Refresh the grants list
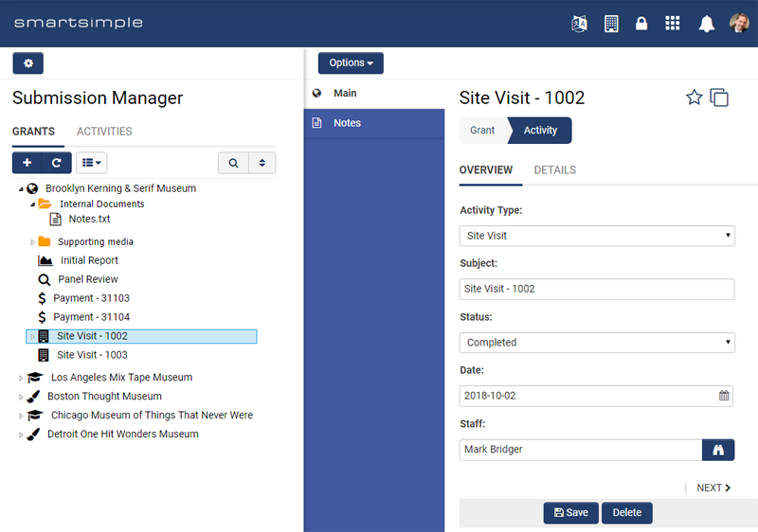 pyautogui.click(x=57, y=163)
